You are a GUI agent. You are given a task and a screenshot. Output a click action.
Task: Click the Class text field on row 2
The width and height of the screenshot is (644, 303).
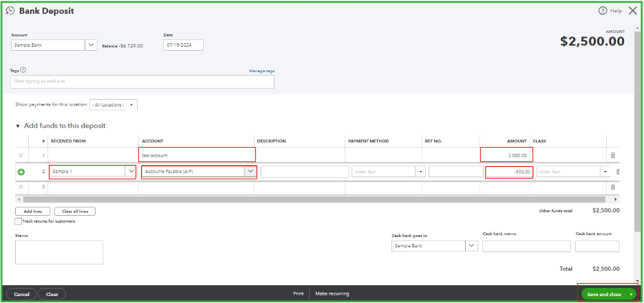[569, 172]
